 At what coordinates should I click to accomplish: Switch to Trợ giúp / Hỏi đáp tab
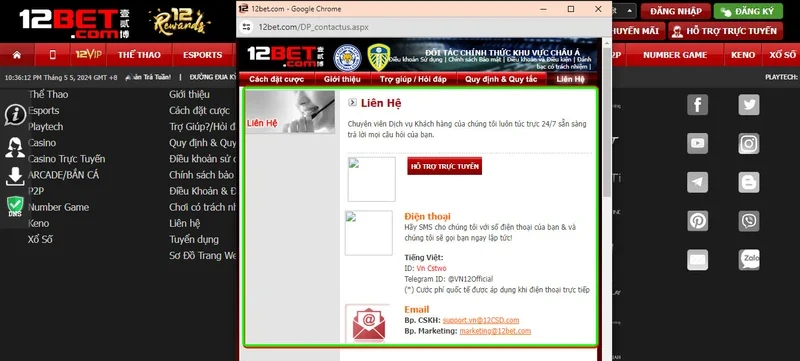tap(413, 79)
